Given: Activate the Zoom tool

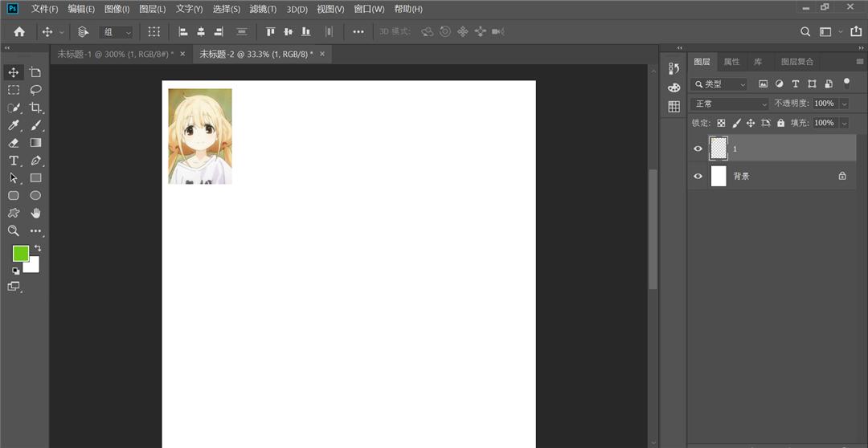Looking at the screenshot, I should pyautogui.click(x=14, y=230).
